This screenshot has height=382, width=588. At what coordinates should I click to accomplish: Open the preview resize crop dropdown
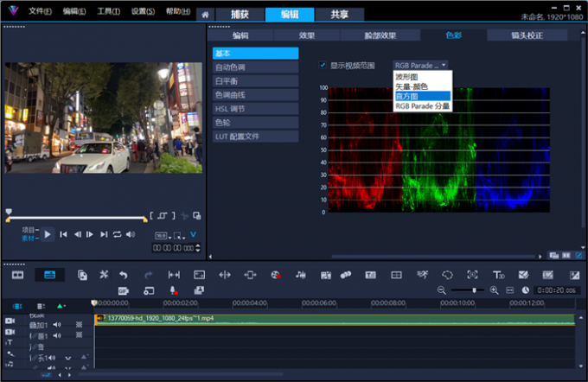[179, 236]
